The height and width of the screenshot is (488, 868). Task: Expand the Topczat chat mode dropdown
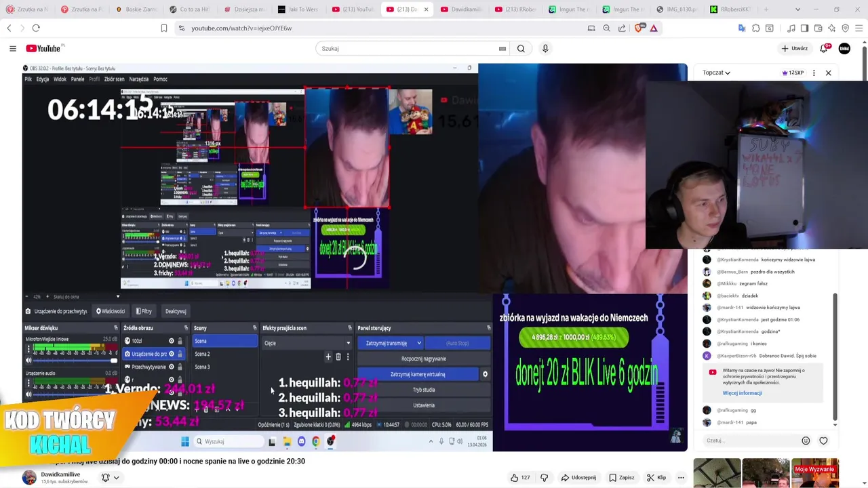[x=716, y=73]
